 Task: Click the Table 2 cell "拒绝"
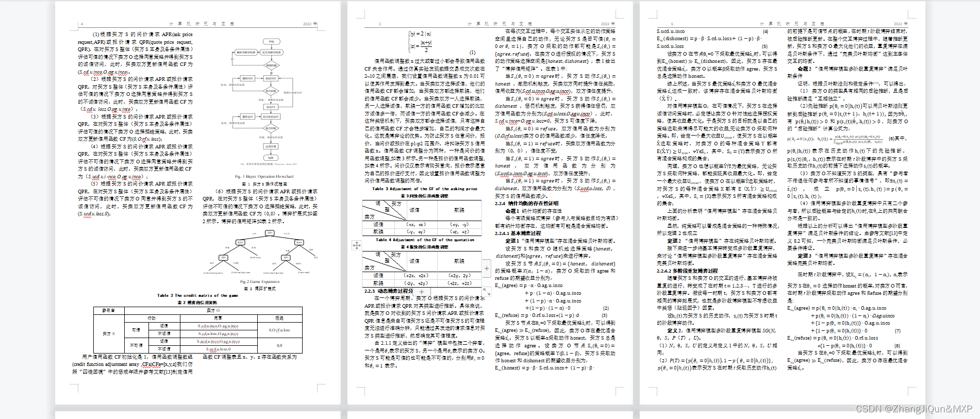tap(279, 318)
